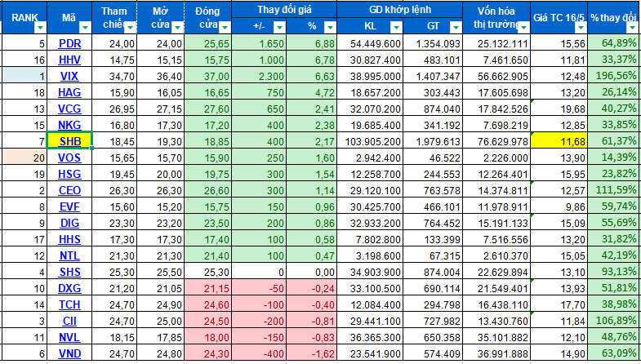Open the VND ticker link

[69, 353]
